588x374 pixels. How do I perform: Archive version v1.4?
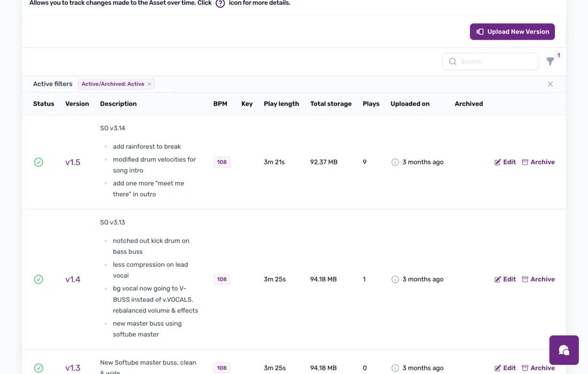point(538,279)
